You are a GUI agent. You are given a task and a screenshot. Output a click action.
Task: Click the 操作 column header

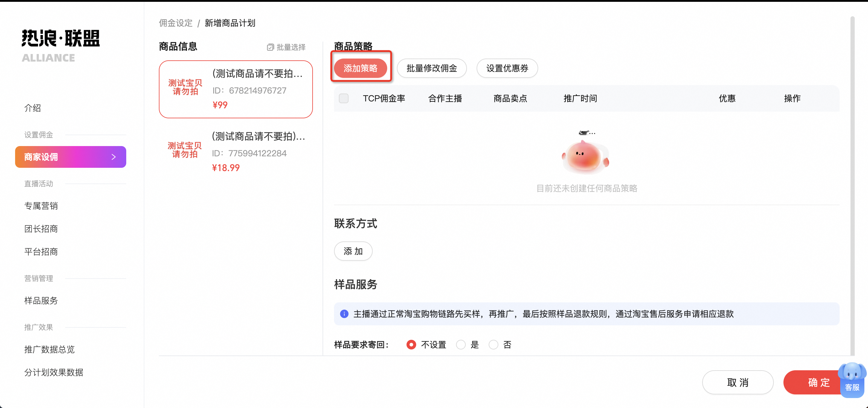792,98
